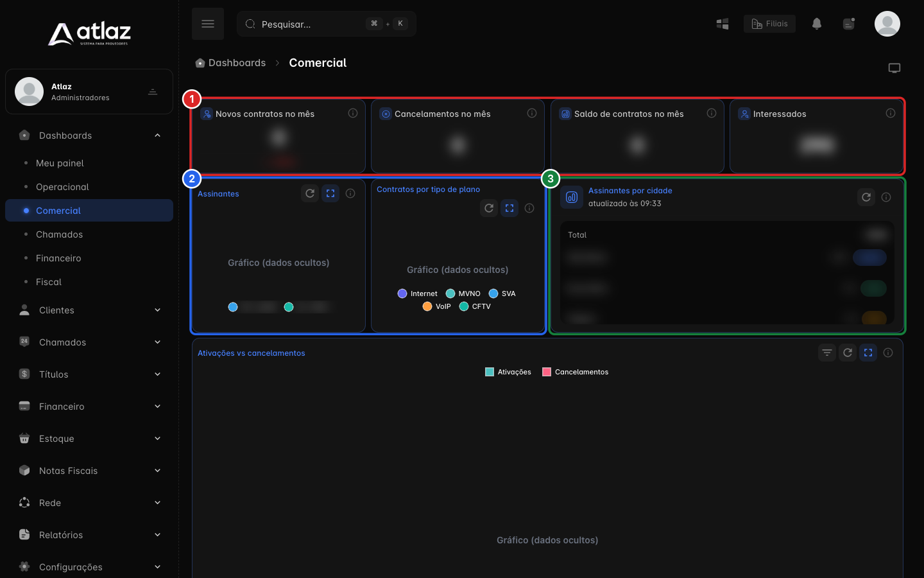Viewport: 924px width, 578px height.
Task: Click the Atlaz logo
Action: 89,34
